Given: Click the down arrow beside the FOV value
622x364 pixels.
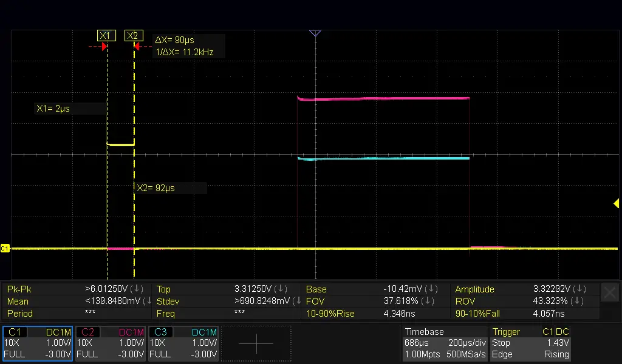Looking at the screenshot, I should tap(427, 301).
